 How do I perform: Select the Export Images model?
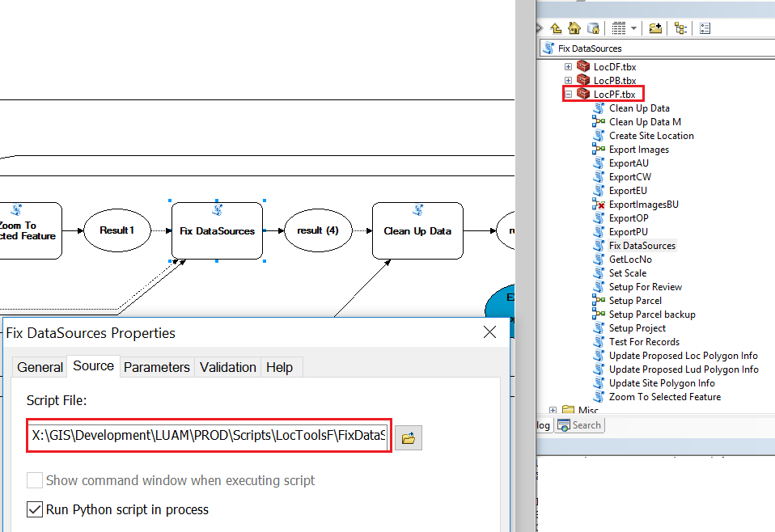pos(638,150)
